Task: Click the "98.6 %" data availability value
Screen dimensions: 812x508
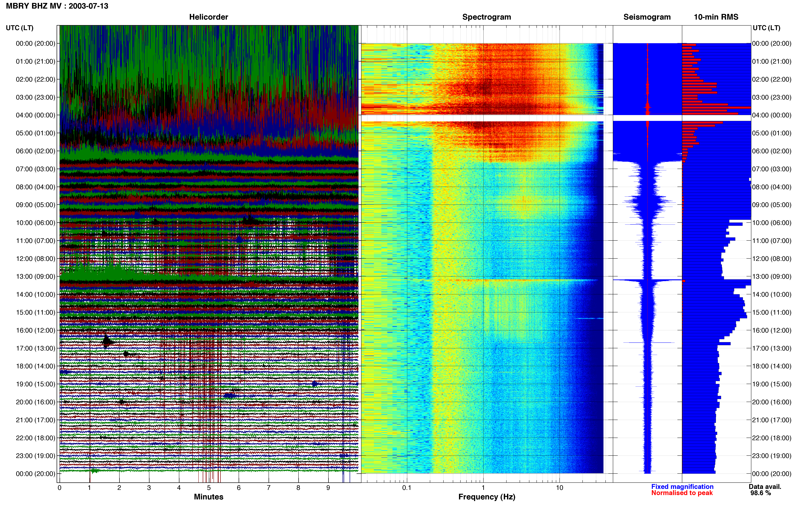Action: coord(761,493)
